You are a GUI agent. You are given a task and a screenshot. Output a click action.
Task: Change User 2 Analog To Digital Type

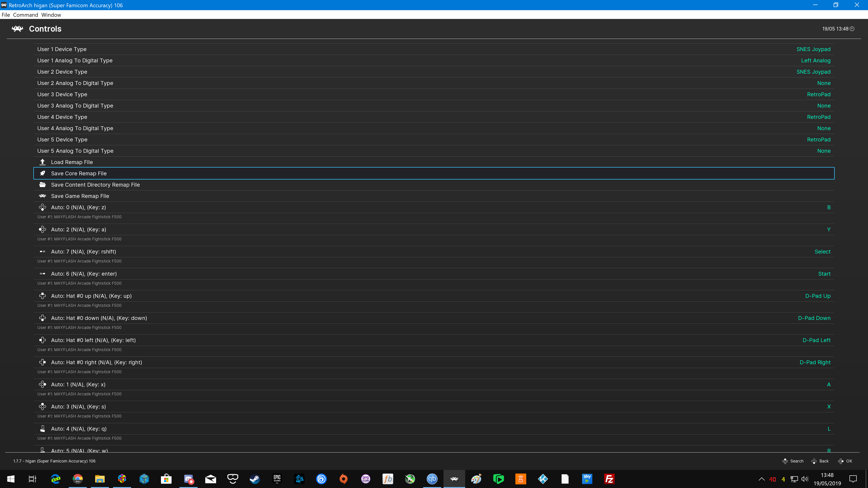pos(434,83)
